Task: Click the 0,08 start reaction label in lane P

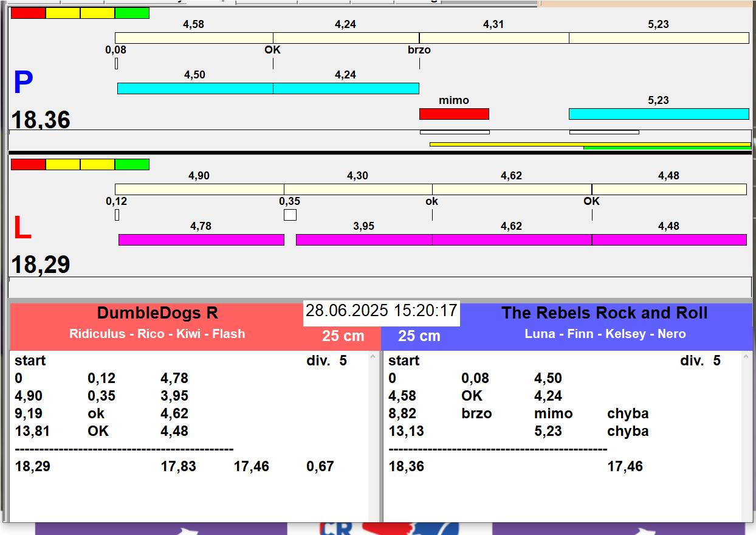Action: pos(116,50)
